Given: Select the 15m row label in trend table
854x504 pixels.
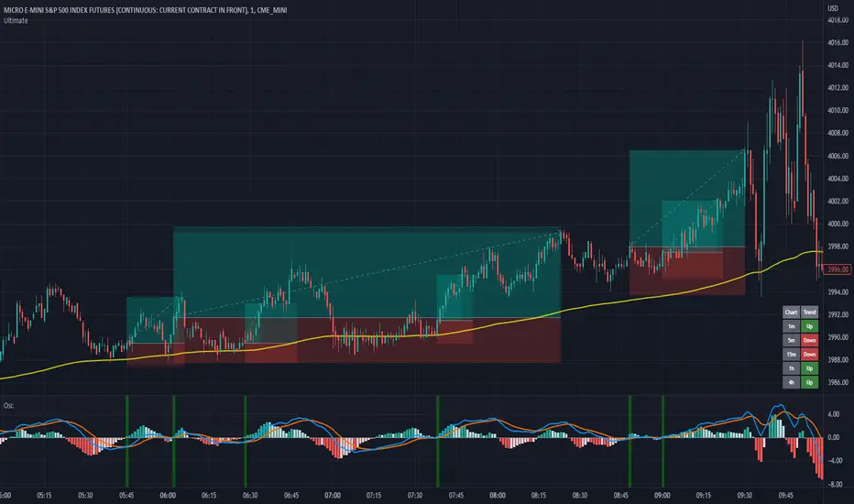Looking at the screenshot, I should [x=792, y=354].
